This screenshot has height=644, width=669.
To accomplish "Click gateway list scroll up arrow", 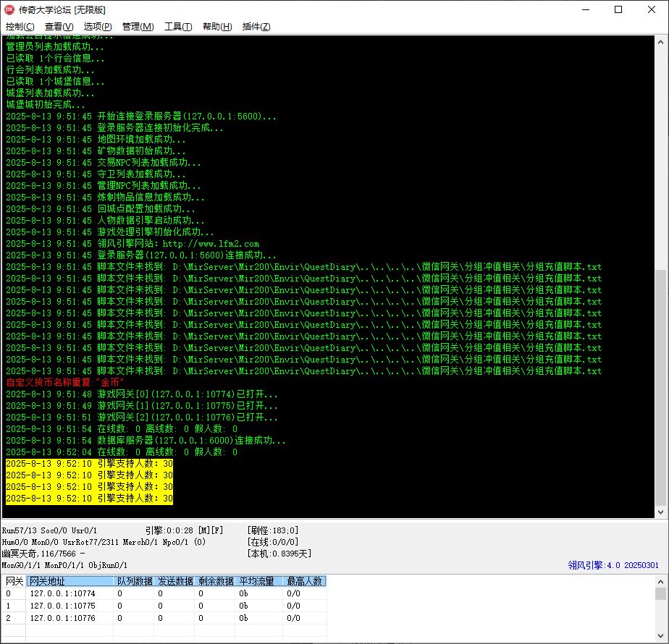I will tap(660, 581).
